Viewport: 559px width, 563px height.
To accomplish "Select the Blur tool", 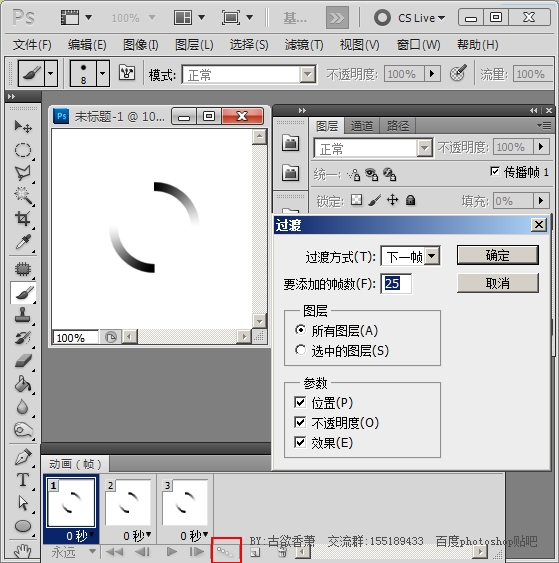I will (23, 407).
